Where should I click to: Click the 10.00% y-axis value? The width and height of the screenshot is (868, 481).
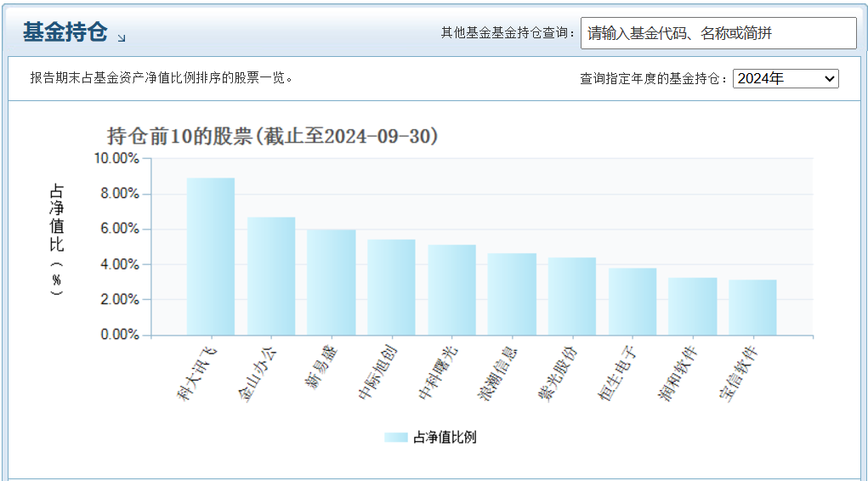coord(116,158)
